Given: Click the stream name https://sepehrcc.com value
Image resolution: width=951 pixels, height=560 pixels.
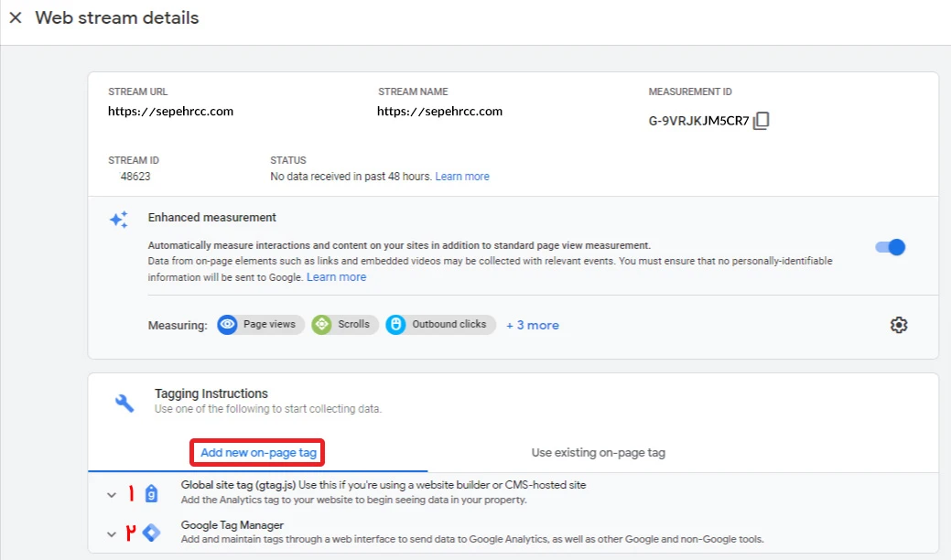Looking at the screenshot, I should coord(439,112).
